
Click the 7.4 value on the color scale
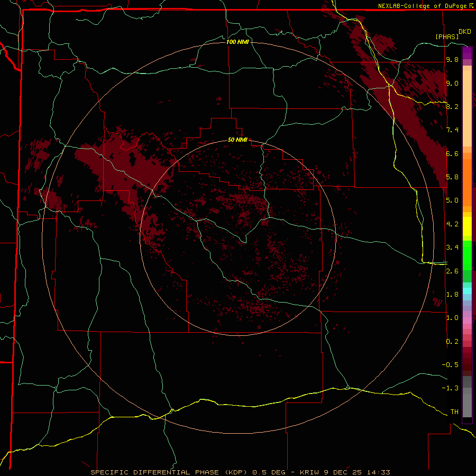[452, 130]
